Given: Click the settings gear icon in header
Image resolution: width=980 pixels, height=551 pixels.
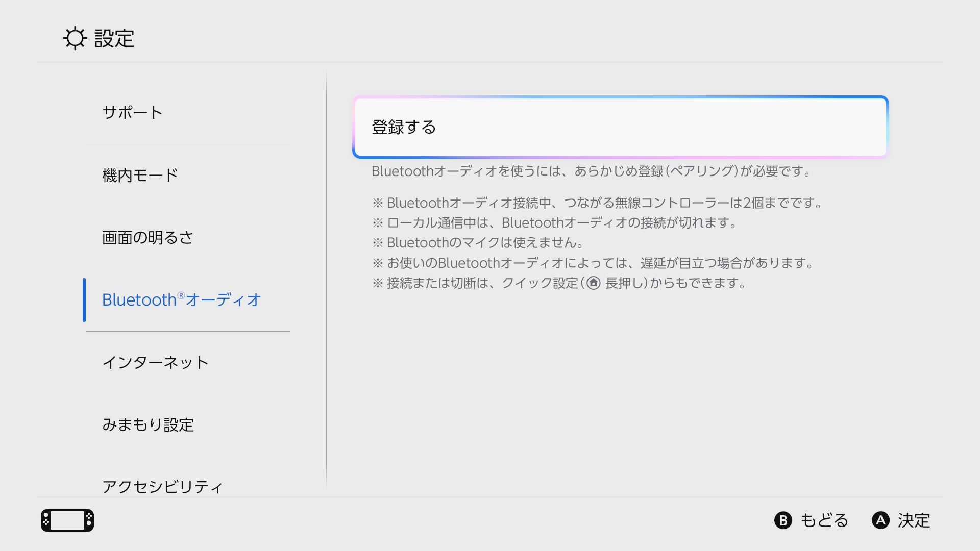Looking at the screenshot, I should pos(75,38).
